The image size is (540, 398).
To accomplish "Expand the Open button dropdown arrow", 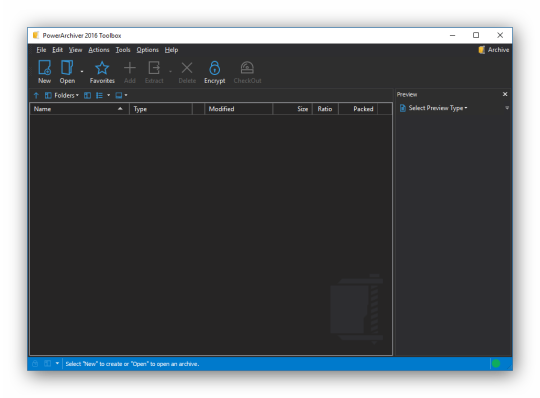I will pyautogui.click(x=82, y=72).
